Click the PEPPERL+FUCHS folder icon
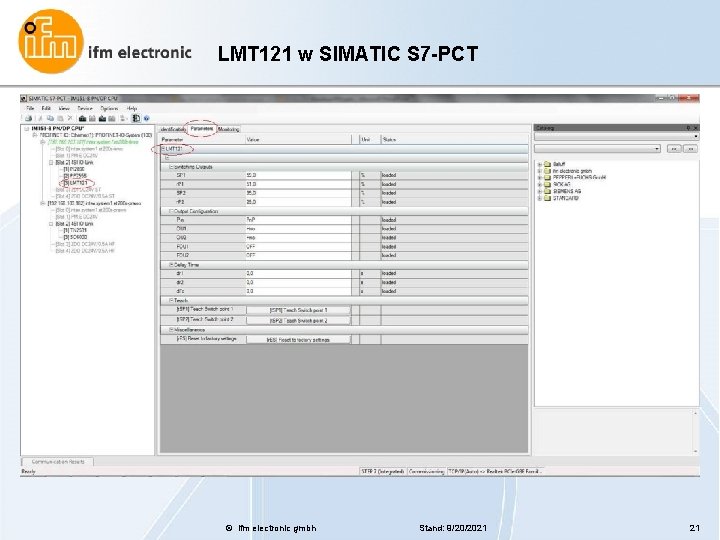 pos(547,178)
